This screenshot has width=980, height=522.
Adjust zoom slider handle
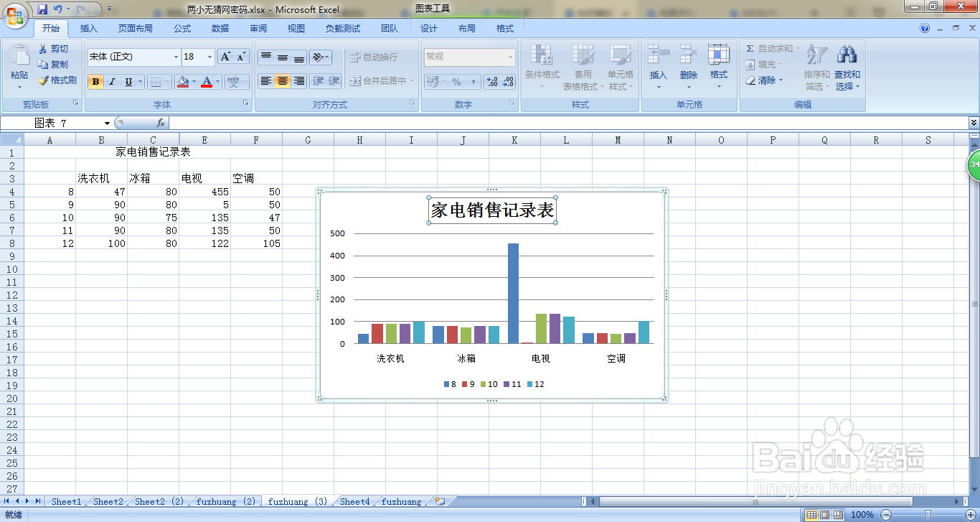928,514
